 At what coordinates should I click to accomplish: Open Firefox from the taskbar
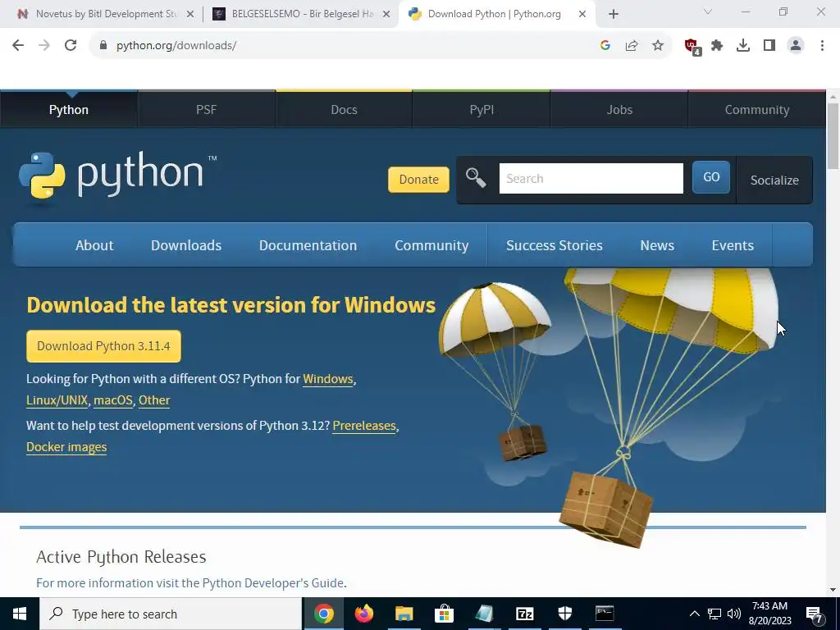(x=363, y=614)
